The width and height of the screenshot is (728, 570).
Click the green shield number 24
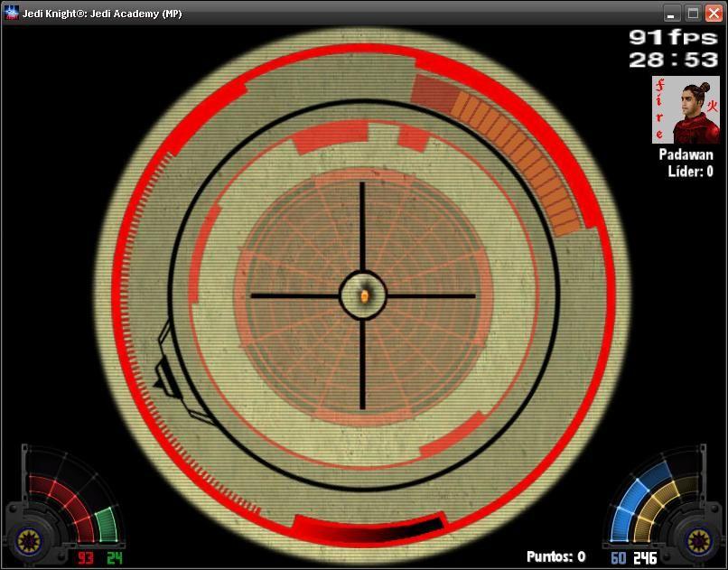click(x=114, y=558)
